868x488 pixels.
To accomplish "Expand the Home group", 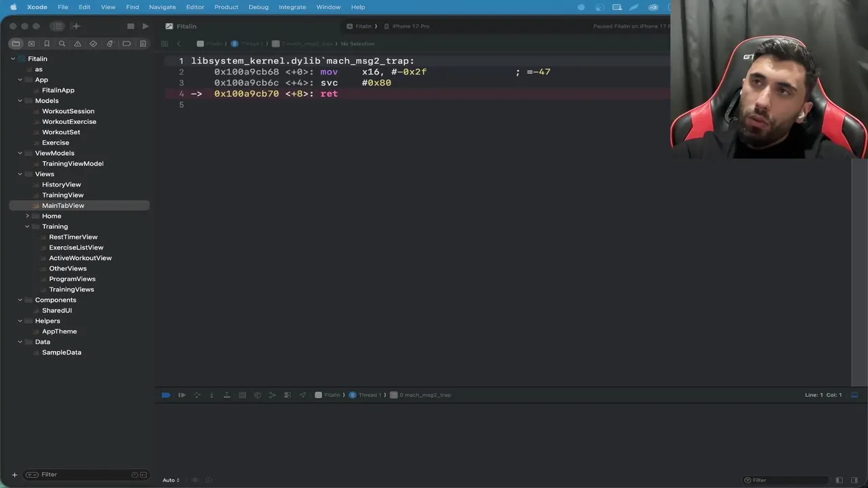I will 27,216.
